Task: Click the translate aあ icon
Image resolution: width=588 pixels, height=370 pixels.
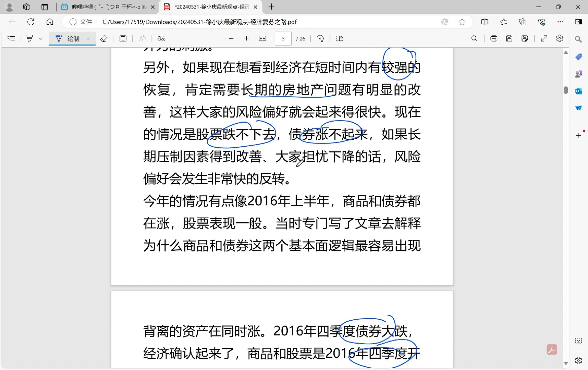Action: click(161, 38)
